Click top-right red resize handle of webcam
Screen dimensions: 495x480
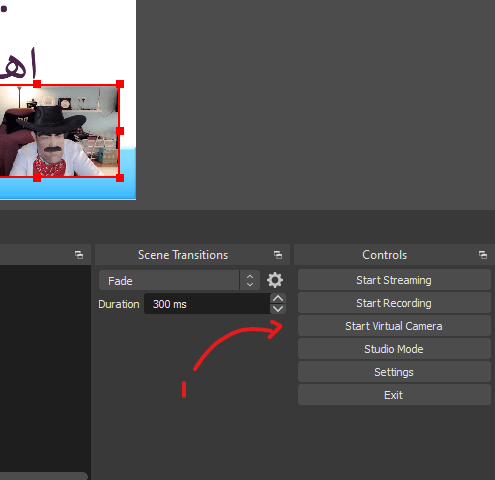click(x=120, y=84)
